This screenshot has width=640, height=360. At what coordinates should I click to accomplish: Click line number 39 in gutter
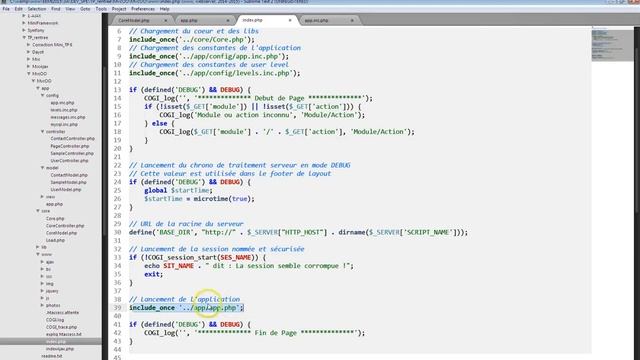point(117,308)
